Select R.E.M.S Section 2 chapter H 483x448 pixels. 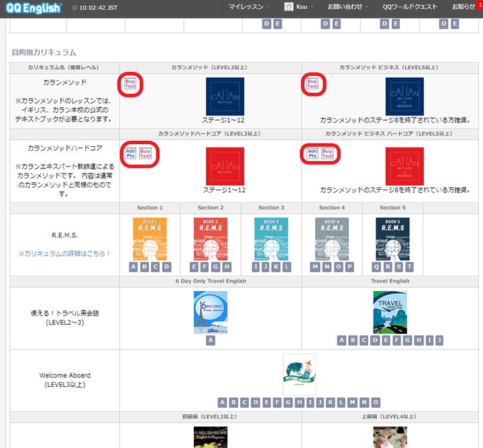227,267
